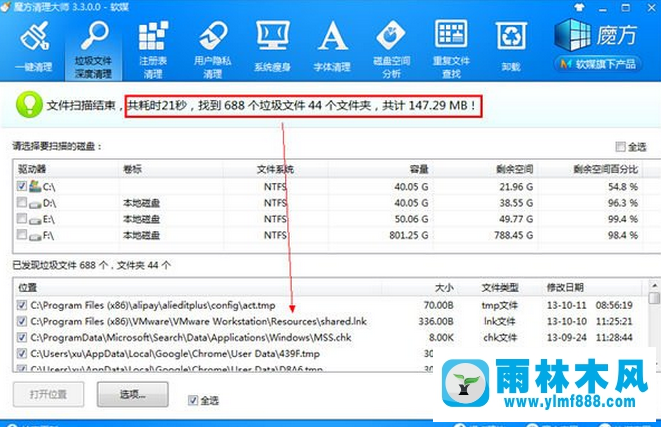The image size is (661, 427).
Task: Click the C:\ drive icon
Action: (35, 186)
